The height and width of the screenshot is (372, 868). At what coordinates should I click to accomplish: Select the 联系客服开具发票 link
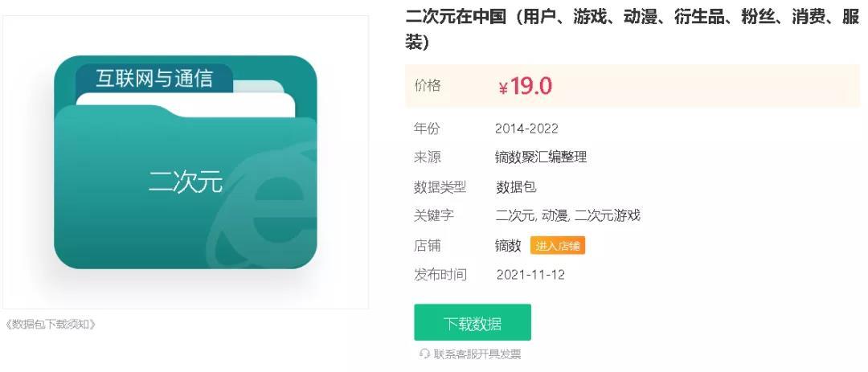pyautogui.click(x=477, y=354)
